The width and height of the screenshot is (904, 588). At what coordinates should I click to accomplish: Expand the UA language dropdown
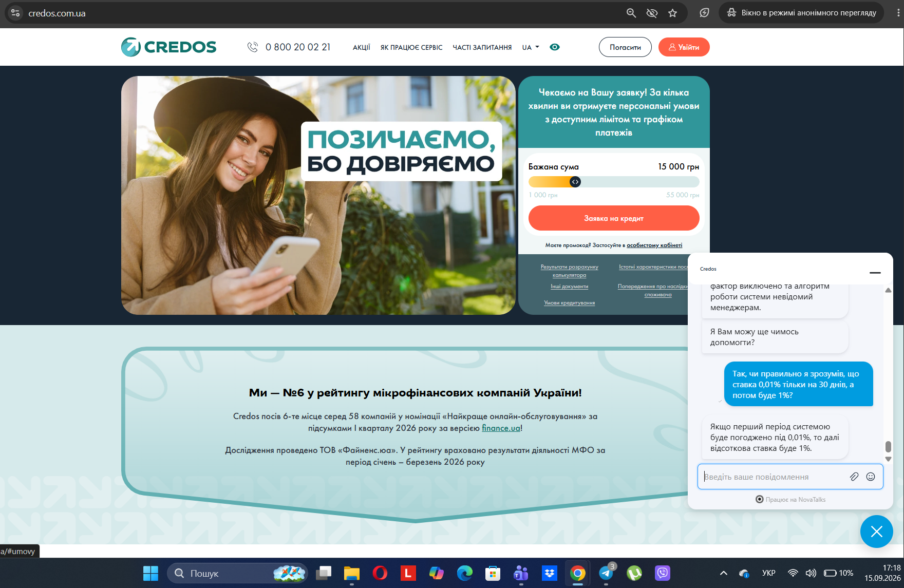pyautogui.click(x=531, y=47)
